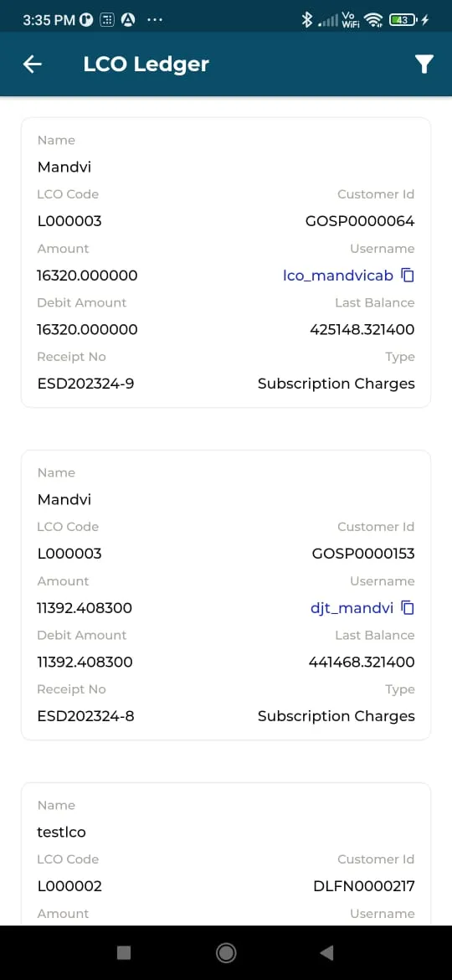Tap Customer Id DLFN0000217
Viewport: 452px width, 980px height.
pos(364,886)
